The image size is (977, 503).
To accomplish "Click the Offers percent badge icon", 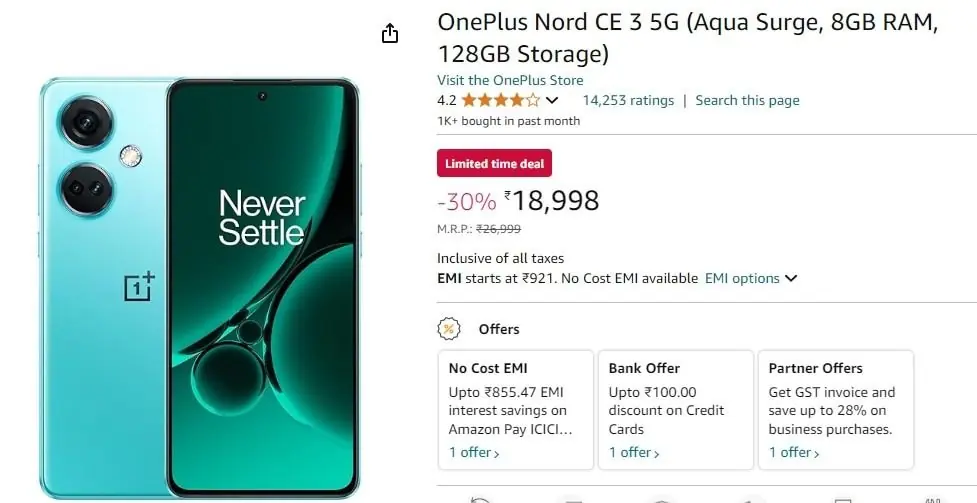I will point(450,329).
